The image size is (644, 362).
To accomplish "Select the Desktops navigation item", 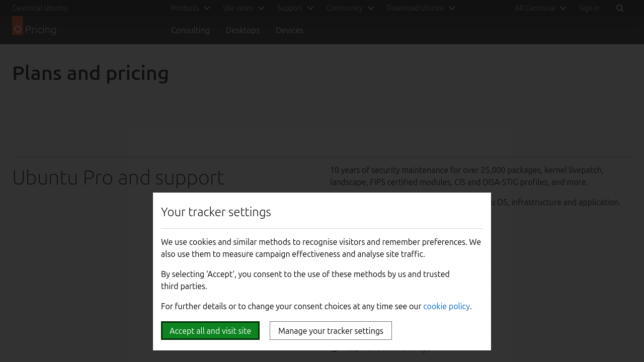I will click(243, 30).
